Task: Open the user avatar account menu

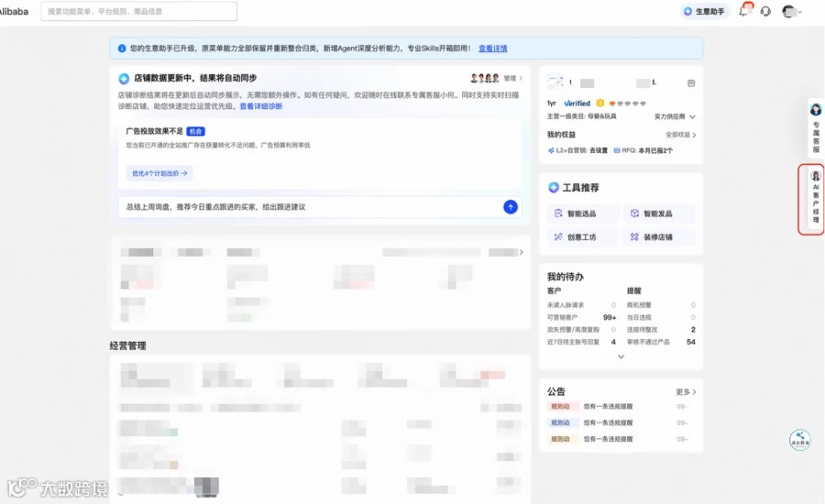Action: tap(791, 11)
